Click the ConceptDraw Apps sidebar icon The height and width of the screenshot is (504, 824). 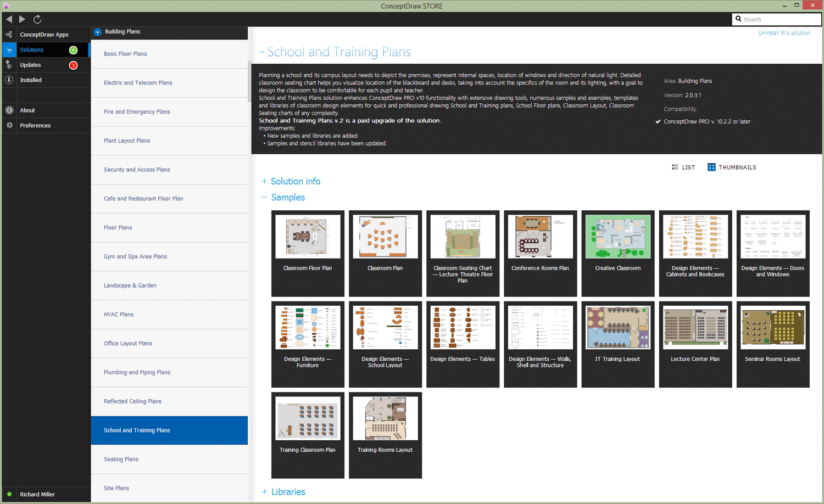9,35
